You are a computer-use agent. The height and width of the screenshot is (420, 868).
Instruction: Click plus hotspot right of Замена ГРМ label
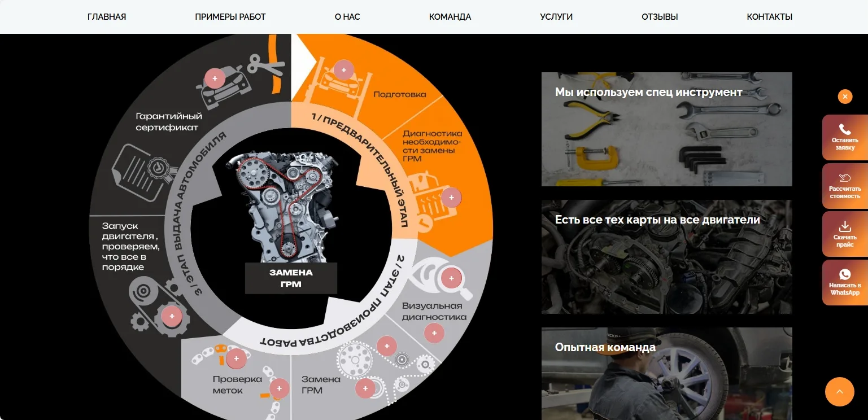point(365,388)
